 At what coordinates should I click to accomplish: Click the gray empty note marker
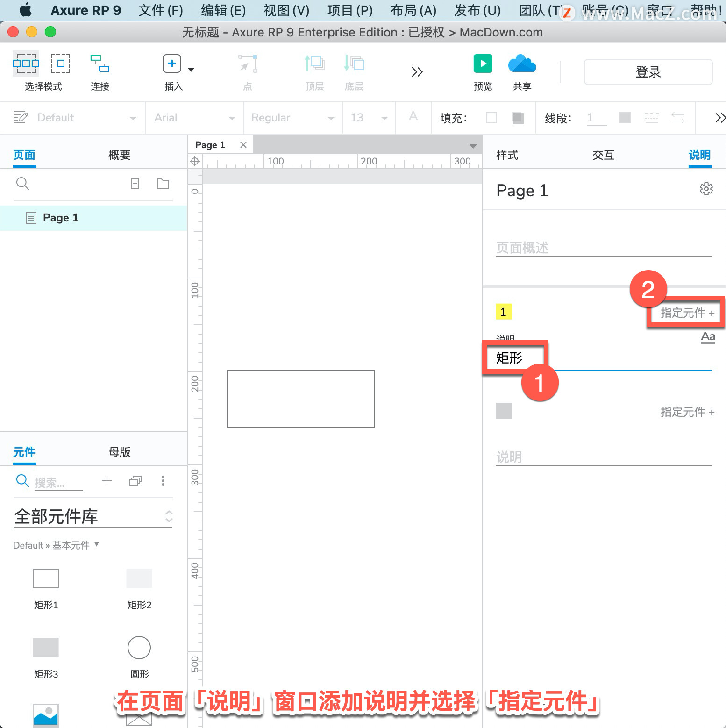[504, 411]
